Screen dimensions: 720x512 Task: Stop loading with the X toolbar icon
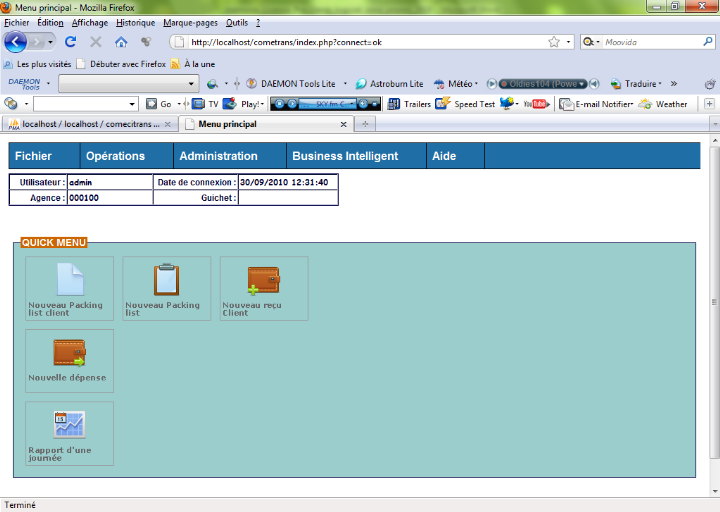coord(96,42)
